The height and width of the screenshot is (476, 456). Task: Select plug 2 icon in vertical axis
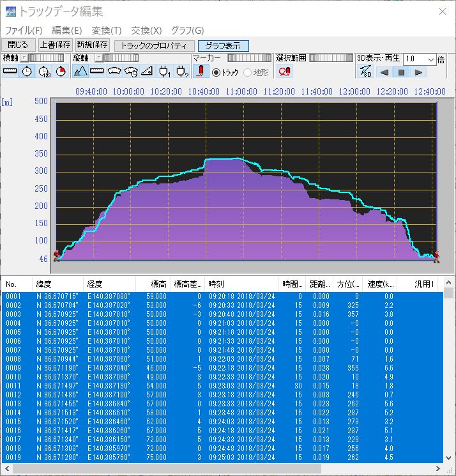(x=182, y=72)
